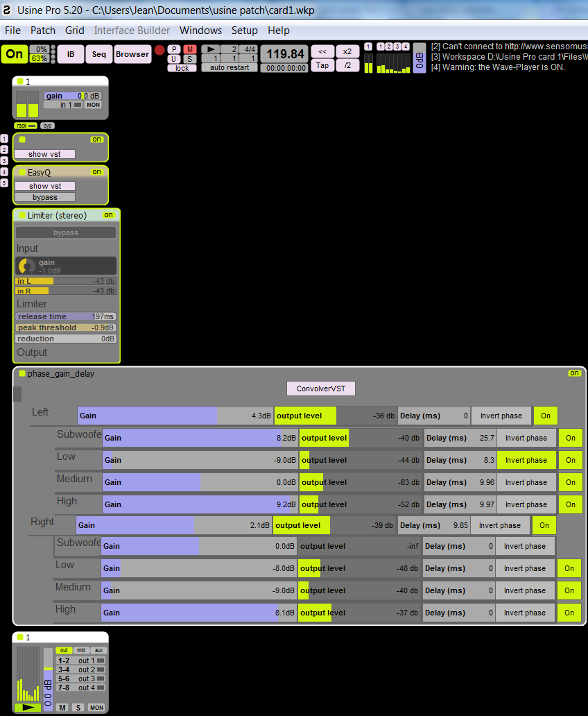Click the U button in toolbar

(x=174, y=59)
